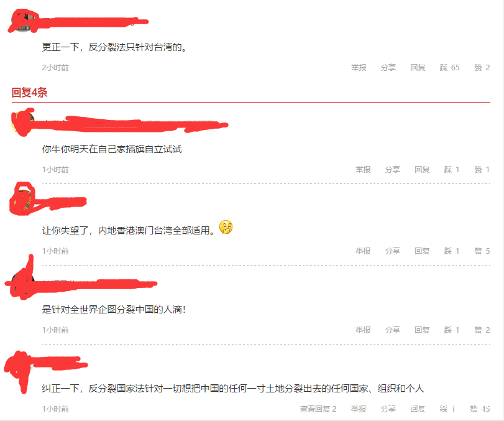The width and height of the screenshot is (504, 421).
Task: Like the top comment about 台湾 (赞 2)
Action: (x=482, y=68)
